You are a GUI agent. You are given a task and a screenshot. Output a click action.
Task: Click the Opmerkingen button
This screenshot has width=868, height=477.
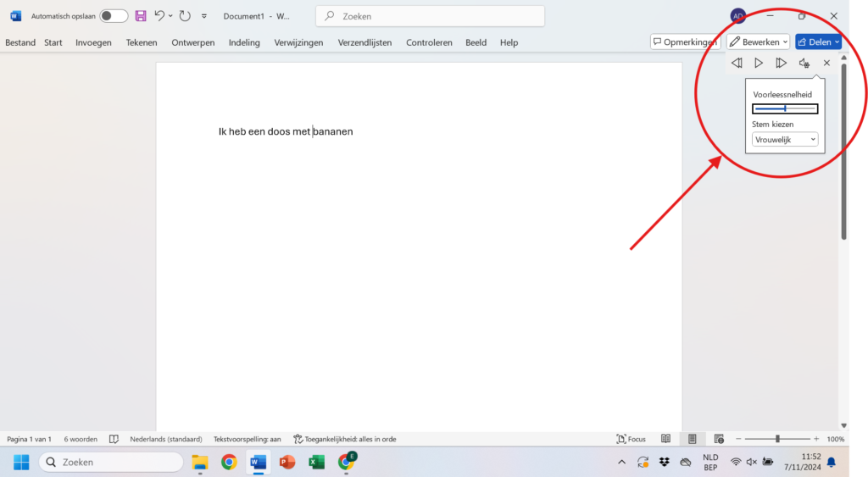coord(685,42)
